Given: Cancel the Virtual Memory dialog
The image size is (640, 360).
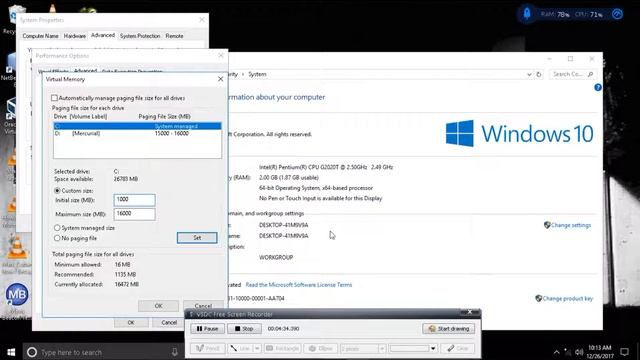Looking at the screenshot, I should [203, 305].
